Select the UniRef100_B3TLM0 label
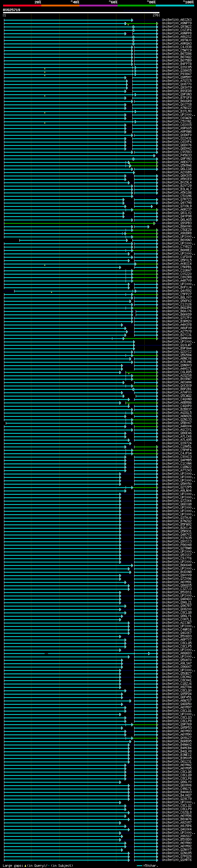197x868 pixels. pyautogui.click(x=177, y=111)
